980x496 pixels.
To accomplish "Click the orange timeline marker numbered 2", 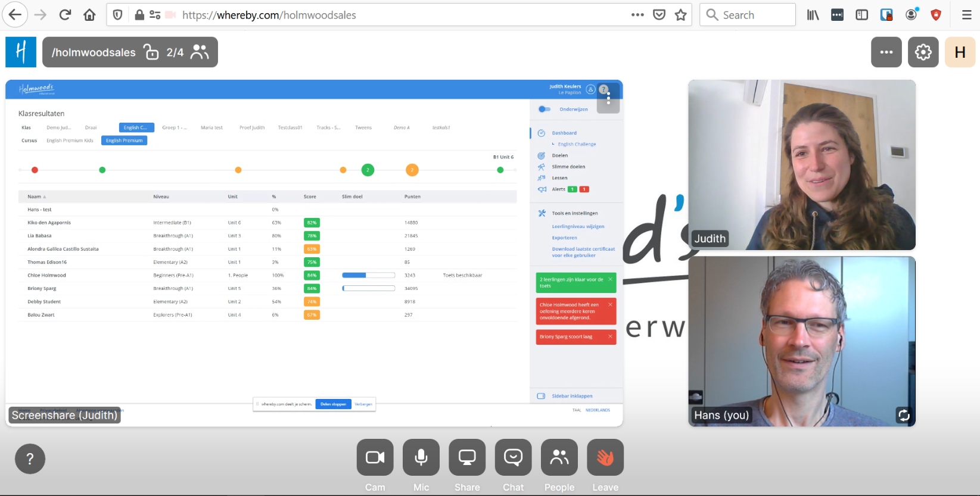I will (412, 170).
